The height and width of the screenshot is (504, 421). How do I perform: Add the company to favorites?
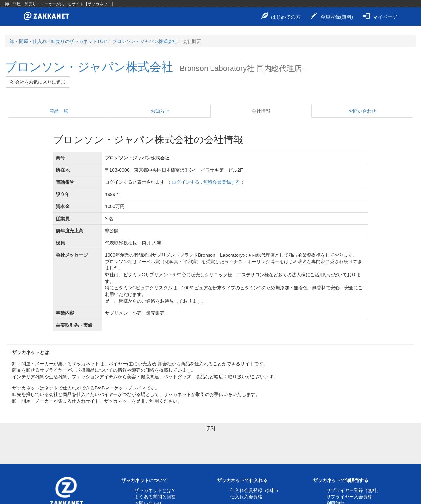click(x=37, y=82)
